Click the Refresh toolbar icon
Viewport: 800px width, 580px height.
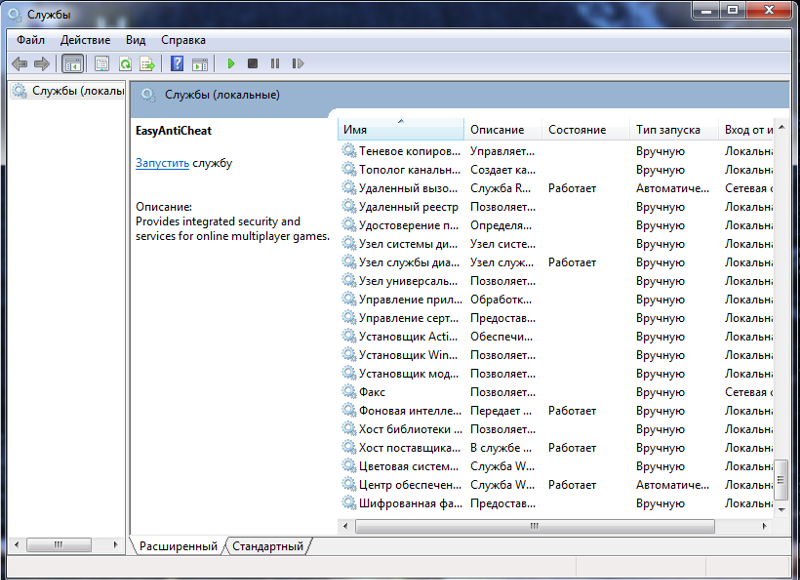point(125,64)
